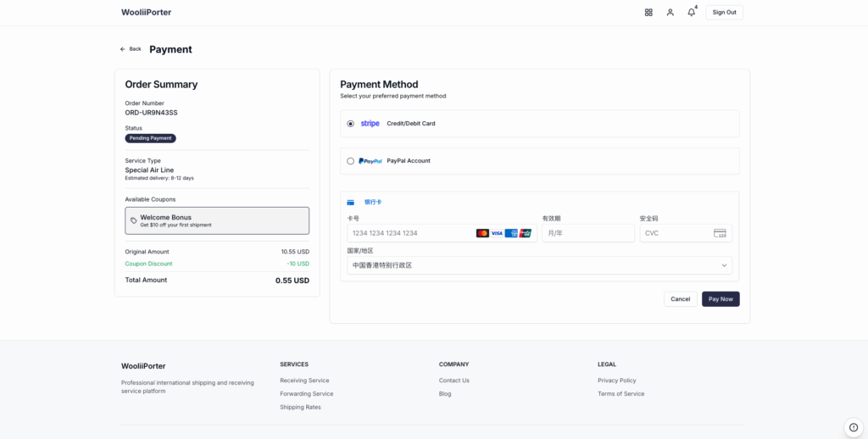Click the Pay Now button
The height and width of the screenshot is (439, 868).
(720, 299)
